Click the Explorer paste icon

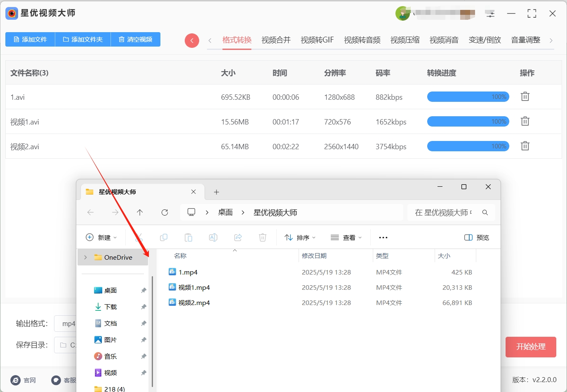pos(188,237)
